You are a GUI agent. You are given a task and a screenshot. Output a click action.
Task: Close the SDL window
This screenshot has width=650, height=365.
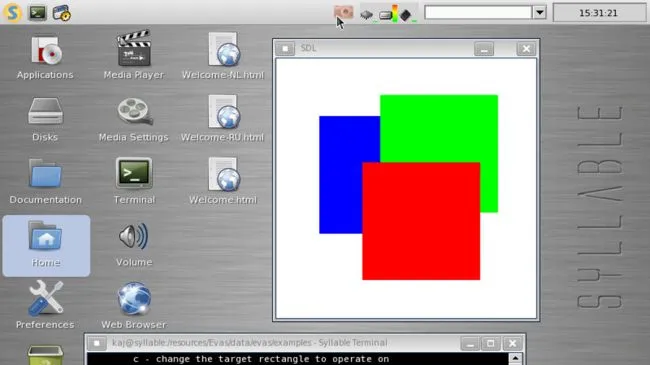pos(526,49)
